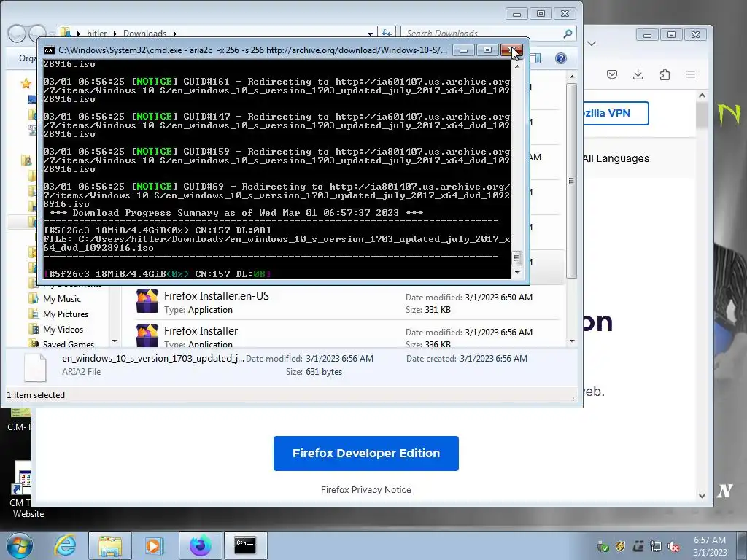This screenshot has width=747, height=560.
Task: Switch to Firefox via its taskbar icon
Action: (x=200, y=545)
